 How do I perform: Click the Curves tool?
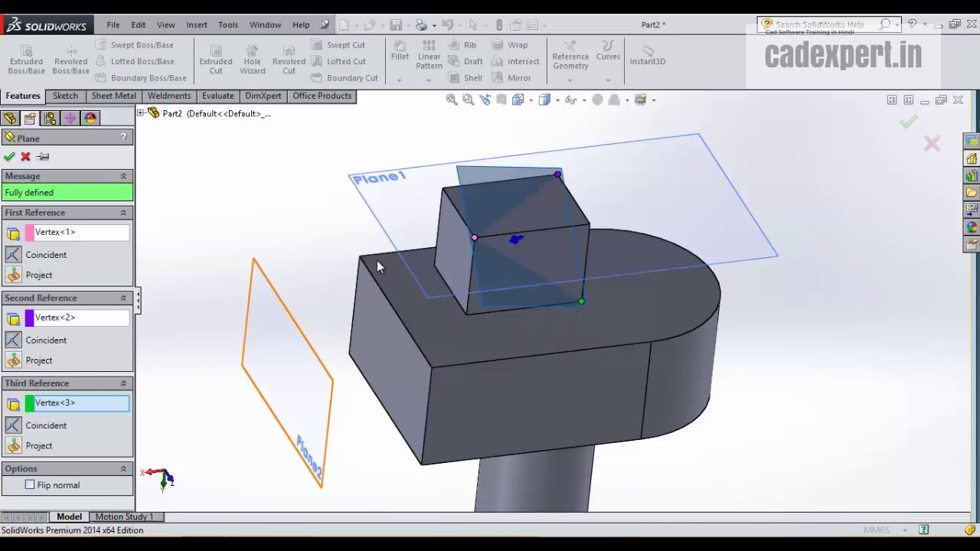608,51
